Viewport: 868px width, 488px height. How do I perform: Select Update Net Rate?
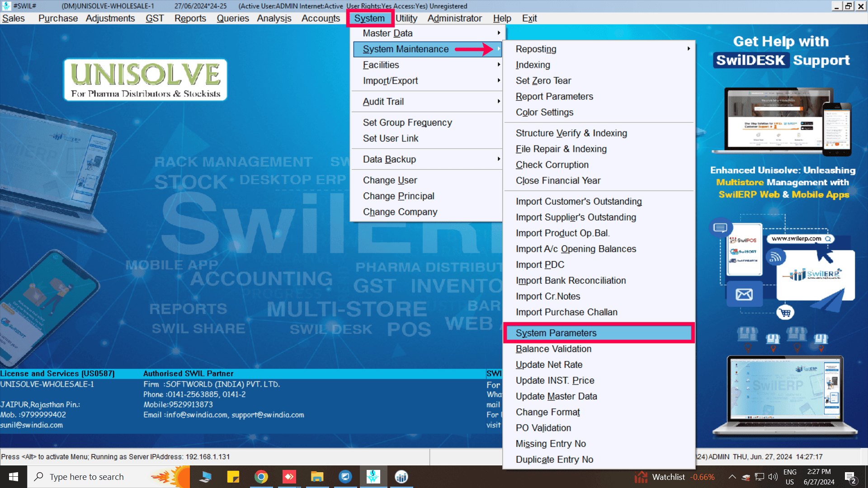[x=599, y=365]
